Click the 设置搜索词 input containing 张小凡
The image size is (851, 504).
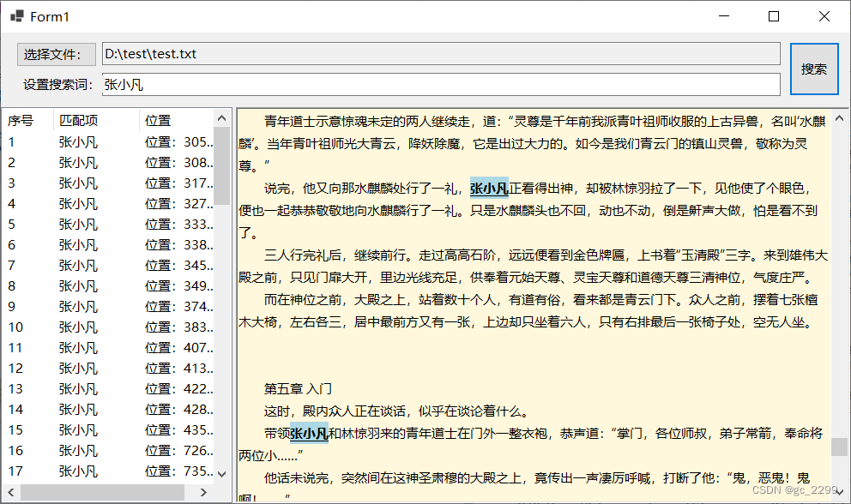click(343, 84)
